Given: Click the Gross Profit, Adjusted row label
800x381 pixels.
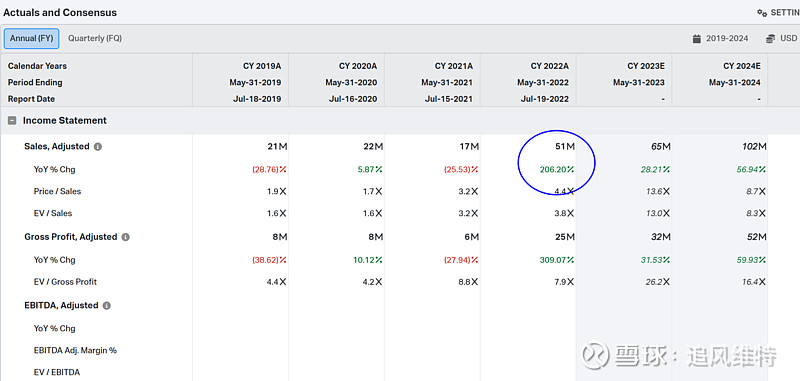Looking at the screenshot, I should click(x=71, y=237).
